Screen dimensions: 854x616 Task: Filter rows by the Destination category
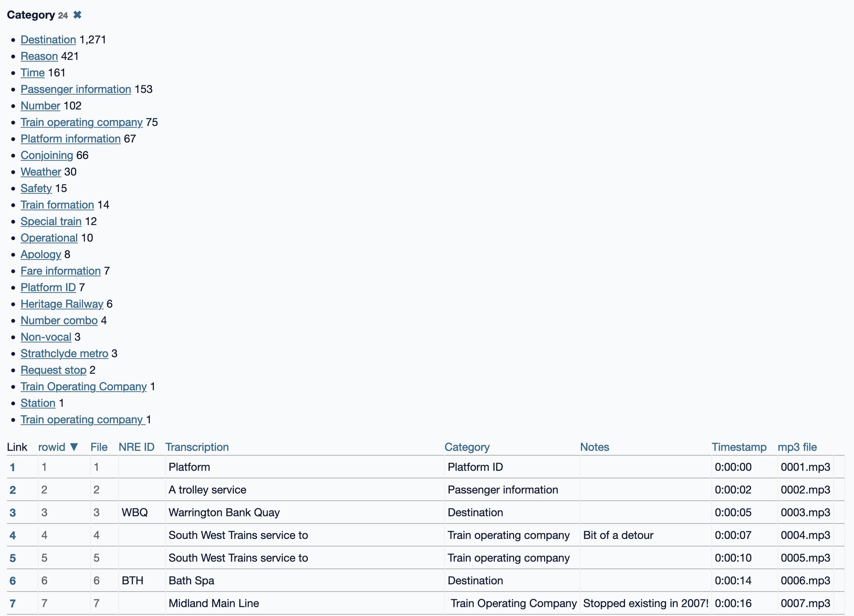click(x=48, y=40)
